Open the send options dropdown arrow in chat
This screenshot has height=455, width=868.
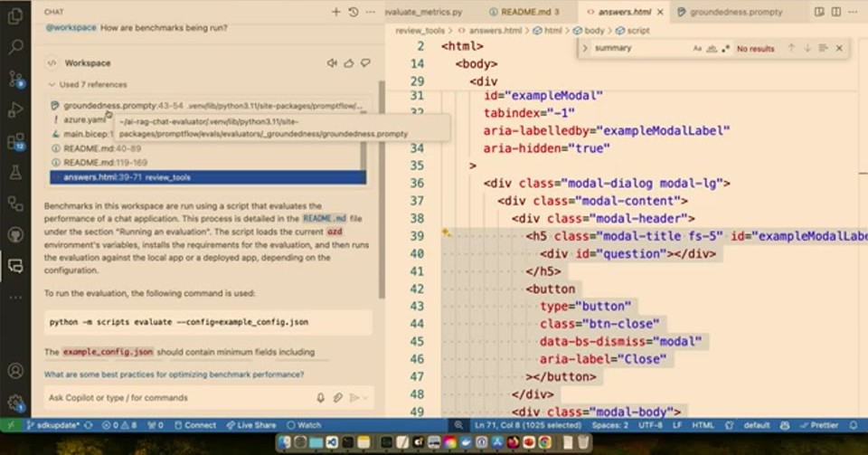click(366, 397)
